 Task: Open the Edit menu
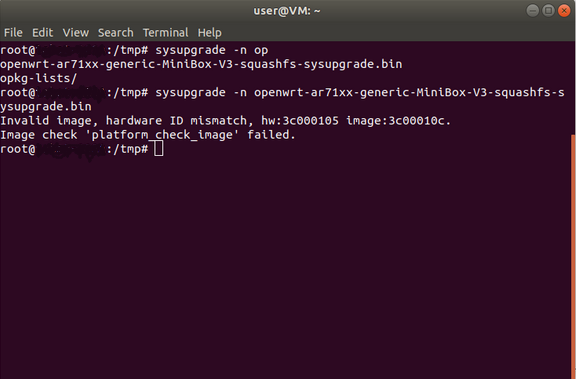(x=43, y=33)
